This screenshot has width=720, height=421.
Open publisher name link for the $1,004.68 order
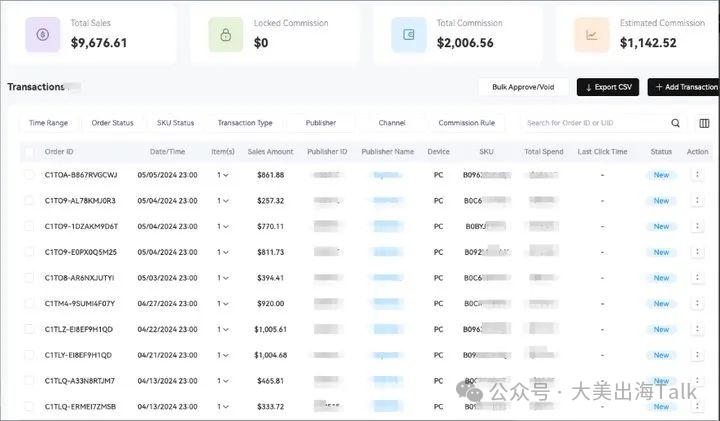(x=387, y=355)
